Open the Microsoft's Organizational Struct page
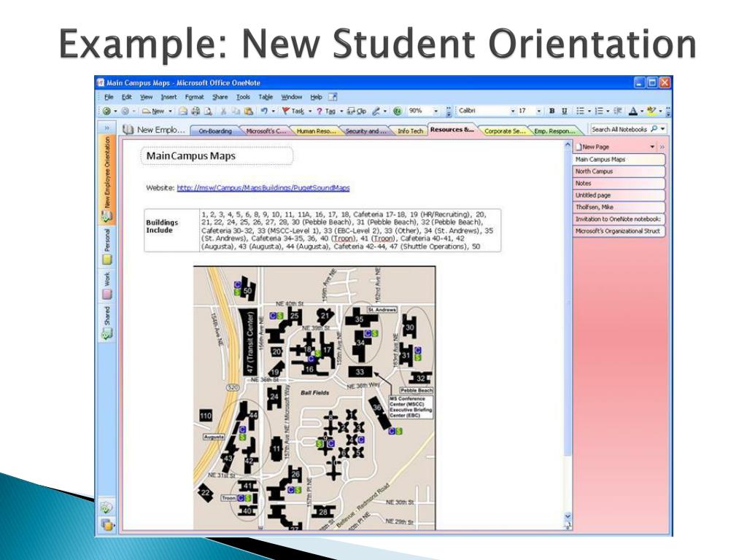The image size is (747, 560). [619, 231]
